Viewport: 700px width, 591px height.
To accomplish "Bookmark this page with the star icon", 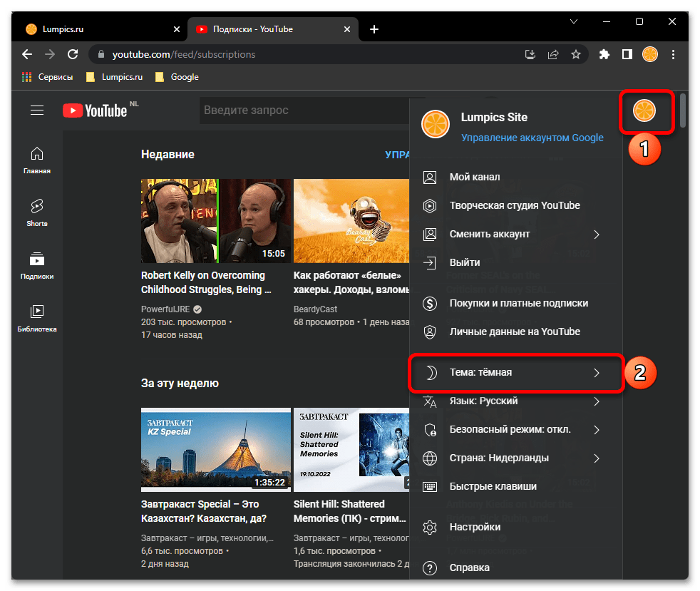I will point(576,54).
